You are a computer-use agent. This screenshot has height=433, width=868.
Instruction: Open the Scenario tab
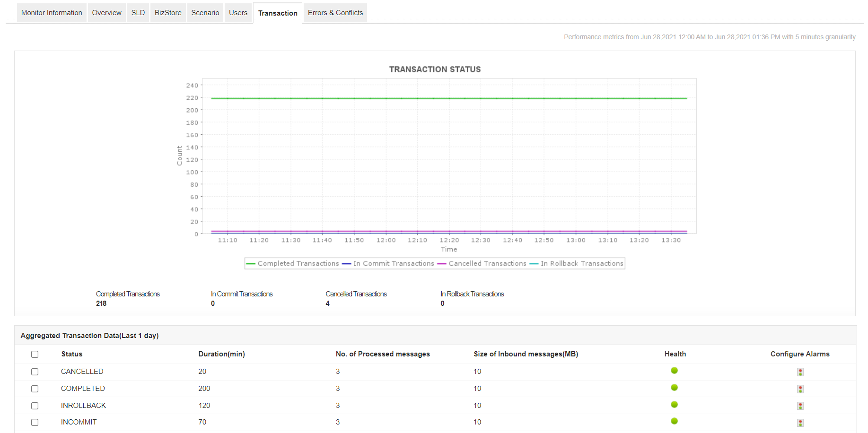pos(205,13)
